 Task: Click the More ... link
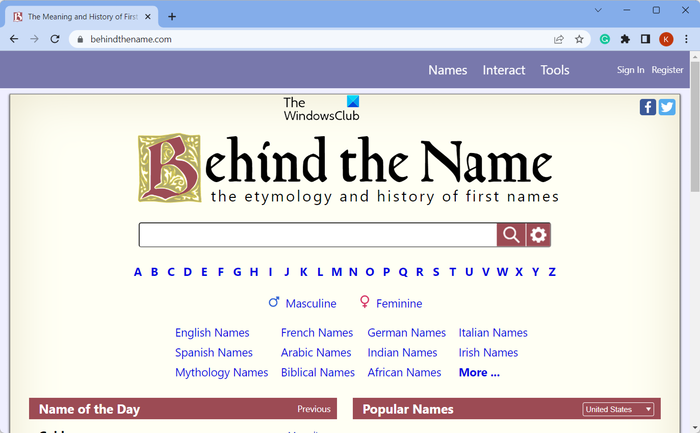[479, 373]
